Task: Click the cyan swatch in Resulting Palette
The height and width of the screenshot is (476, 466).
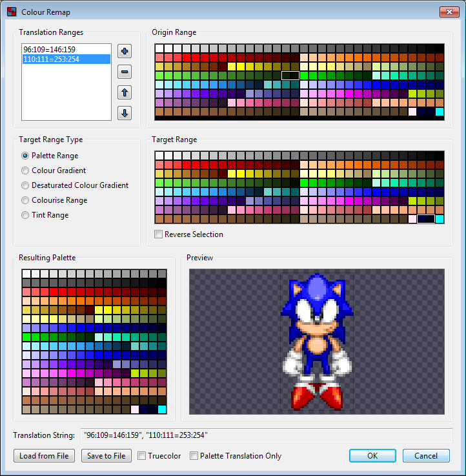Action: pyautogui.click(x=162, y=409)
